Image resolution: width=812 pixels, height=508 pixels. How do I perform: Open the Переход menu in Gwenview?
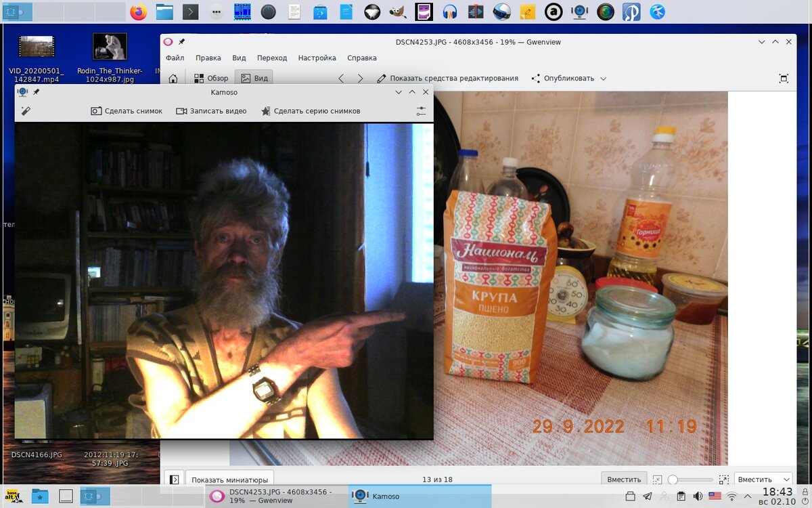pyautogui.click(x=272, y=58)
